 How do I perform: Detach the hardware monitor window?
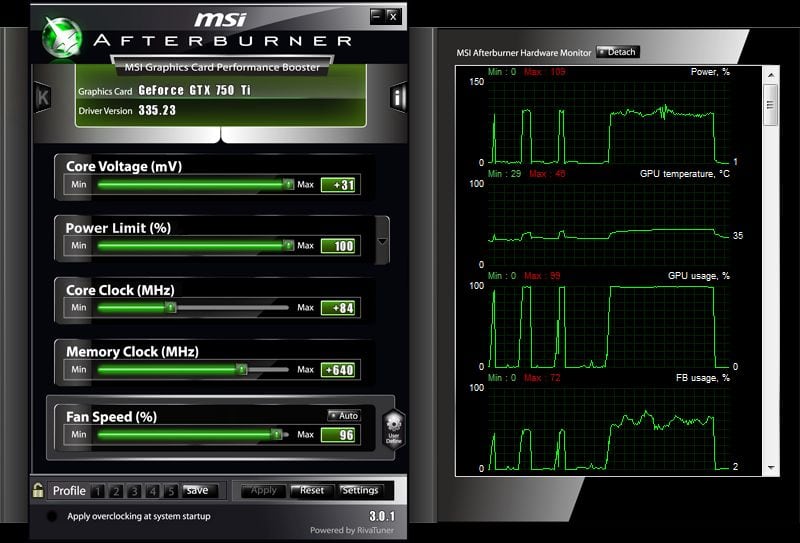[x=617, y=52]
